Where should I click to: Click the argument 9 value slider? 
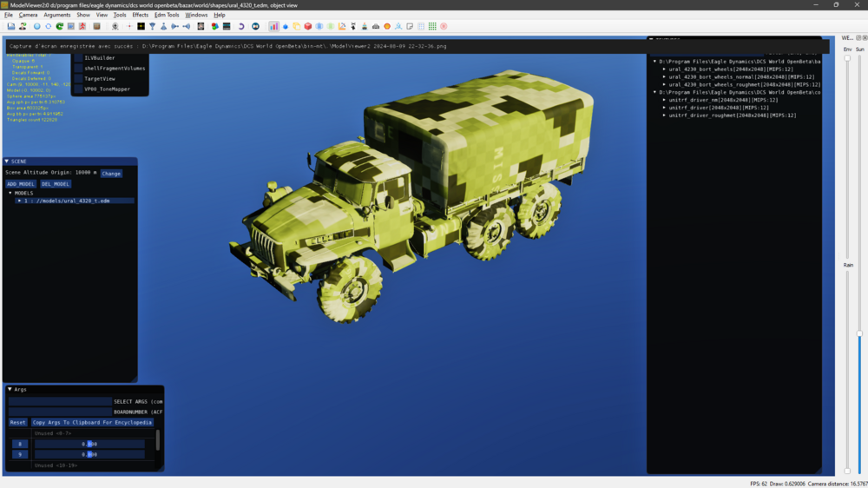(x=89, y=454)
